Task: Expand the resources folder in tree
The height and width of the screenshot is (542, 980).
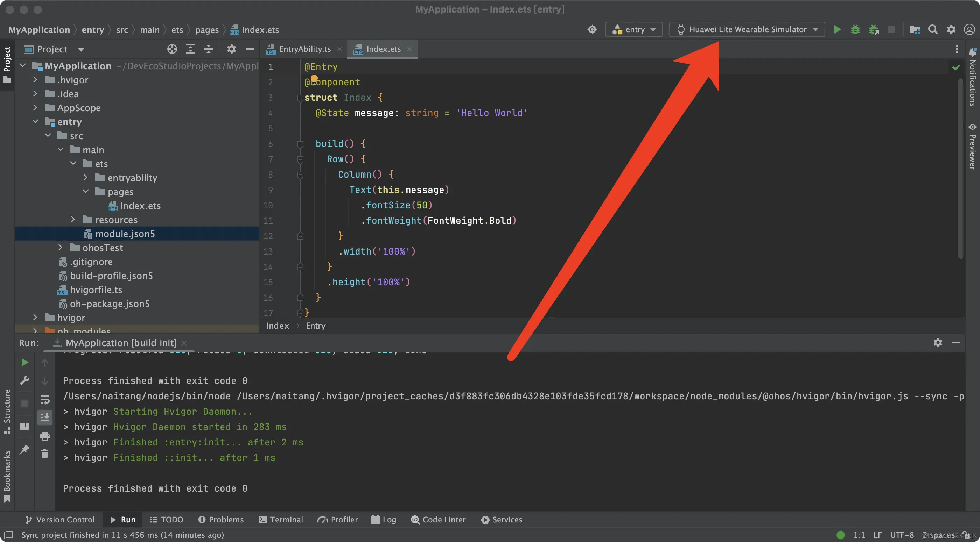Action: (x=73, y=220)
